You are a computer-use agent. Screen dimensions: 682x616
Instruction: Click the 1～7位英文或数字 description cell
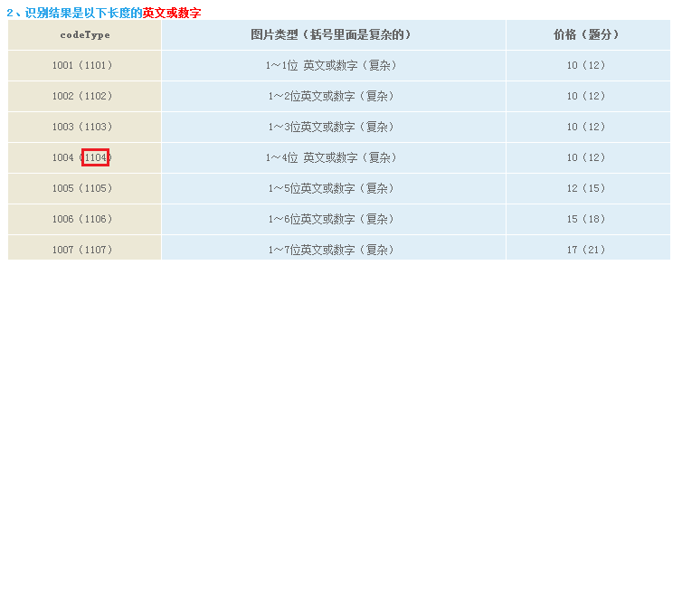tap(332, 250)
